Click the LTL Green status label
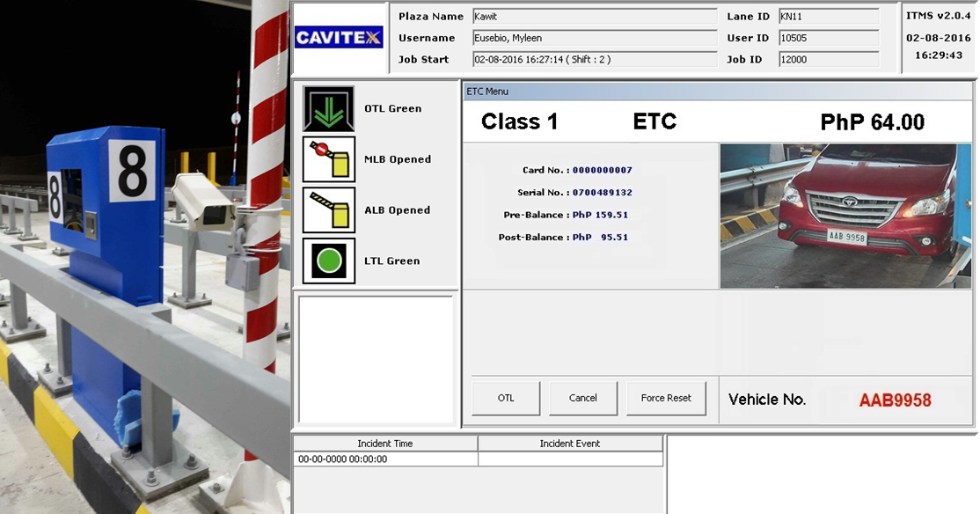The image size is (980, 514). (x=391, y=261)
